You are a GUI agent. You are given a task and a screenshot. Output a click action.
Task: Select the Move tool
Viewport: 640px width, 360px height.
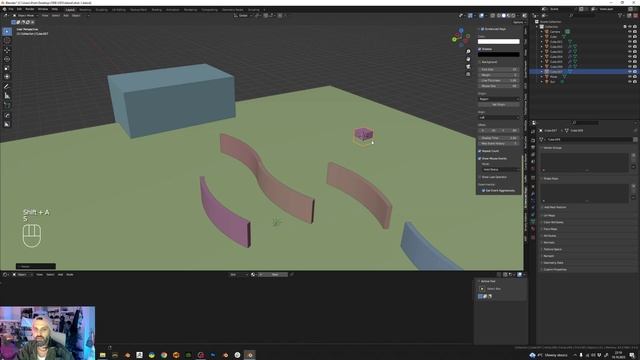(x=7, y=50)
